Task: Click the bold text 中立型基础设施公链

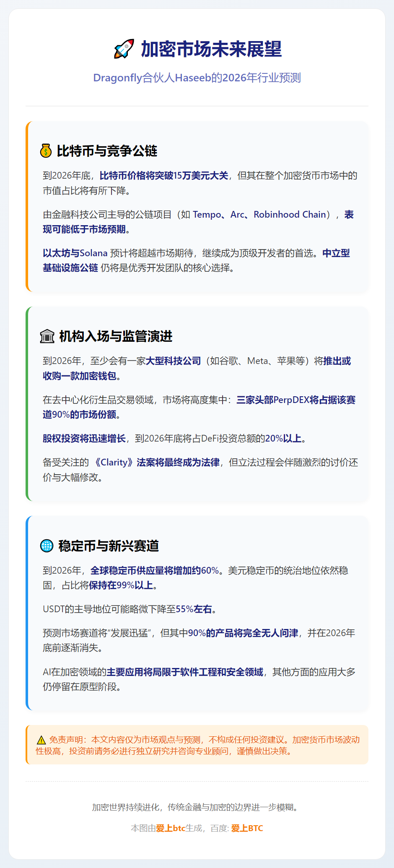Action: pyautogui.click(x=196, y=260)
